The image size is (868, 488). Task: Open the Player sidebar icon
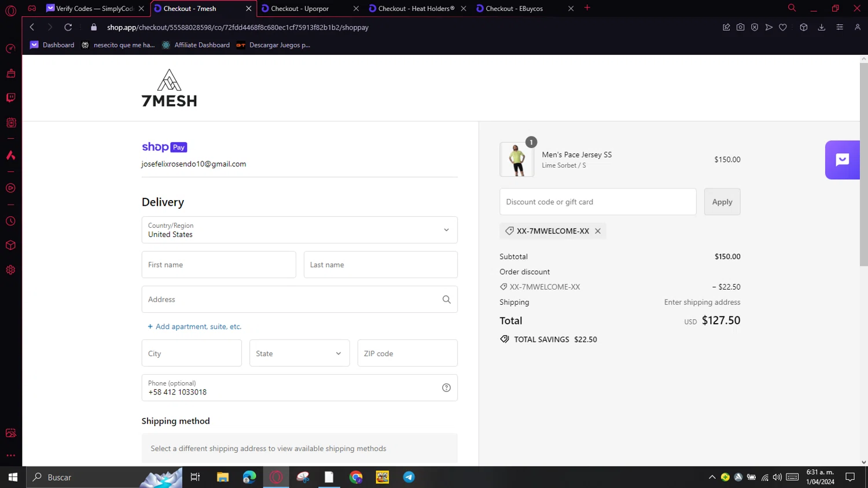click(10, 188)
